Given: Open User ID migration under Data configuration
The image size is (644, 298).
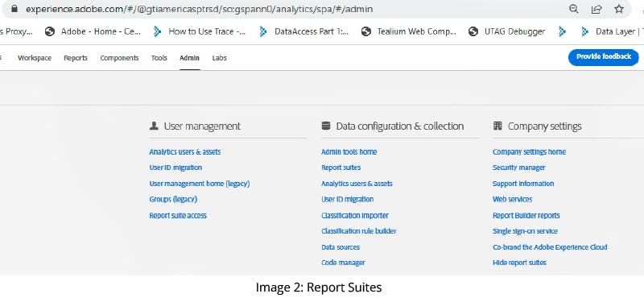Looking at the screenshot, I should (x=348, y=200).
